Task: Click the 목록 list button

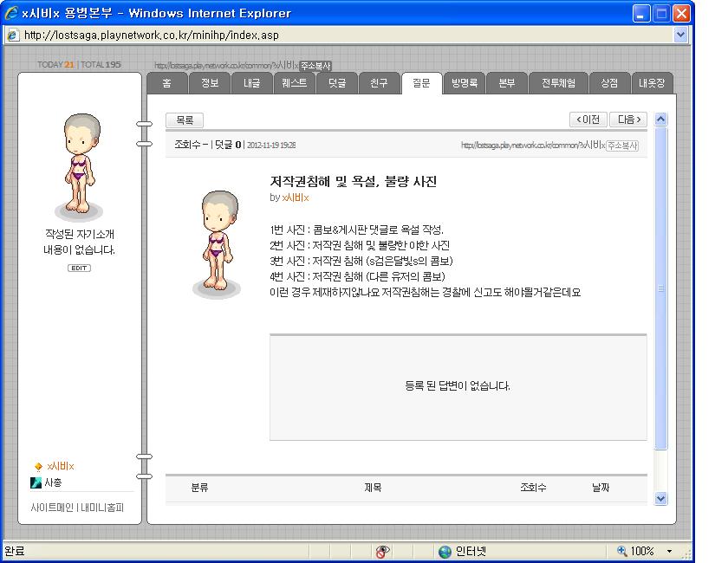Action: coord(185,120)
